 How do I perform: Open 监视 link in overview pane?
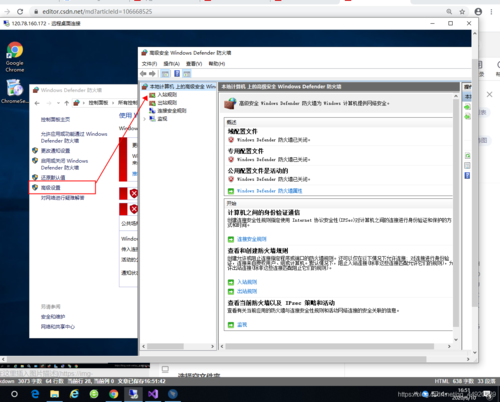tap(242, 325)
